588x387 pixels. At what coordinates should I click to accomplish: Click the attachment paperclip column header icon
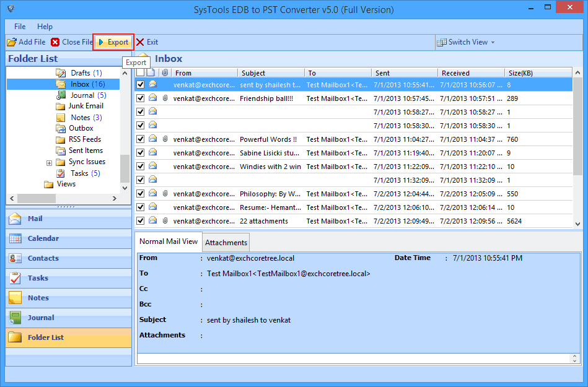click(x=165, y=72)
